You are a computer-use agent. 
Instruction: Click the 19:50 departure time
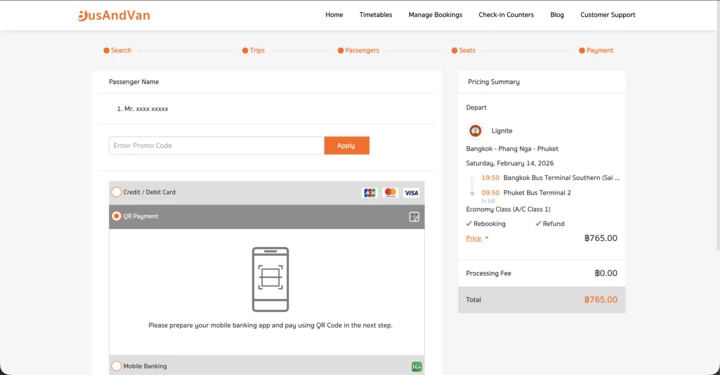point(490,178)
